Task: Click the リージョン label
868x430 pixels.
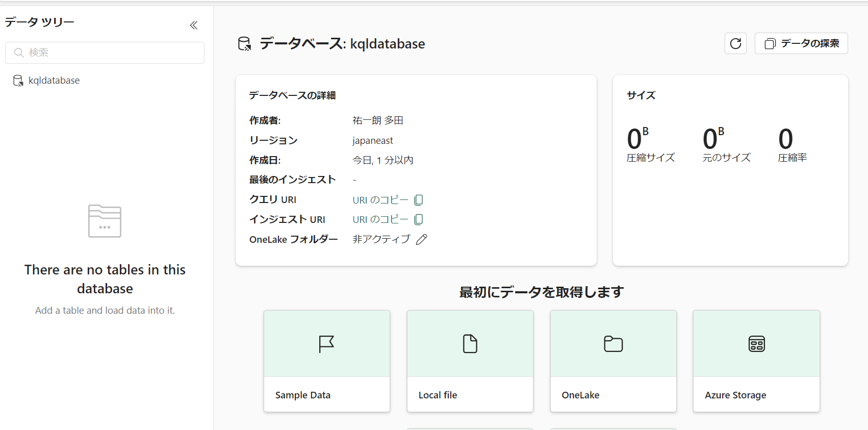Action: 273,141
